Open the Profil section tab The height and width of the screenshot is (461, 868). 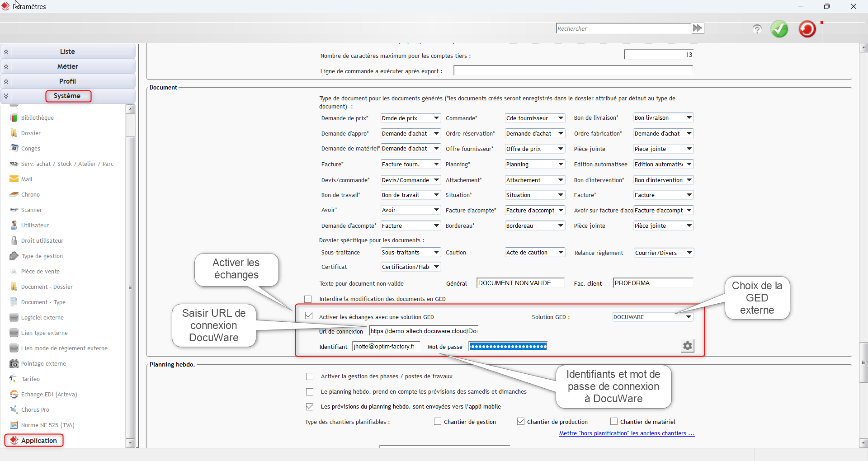68,81
